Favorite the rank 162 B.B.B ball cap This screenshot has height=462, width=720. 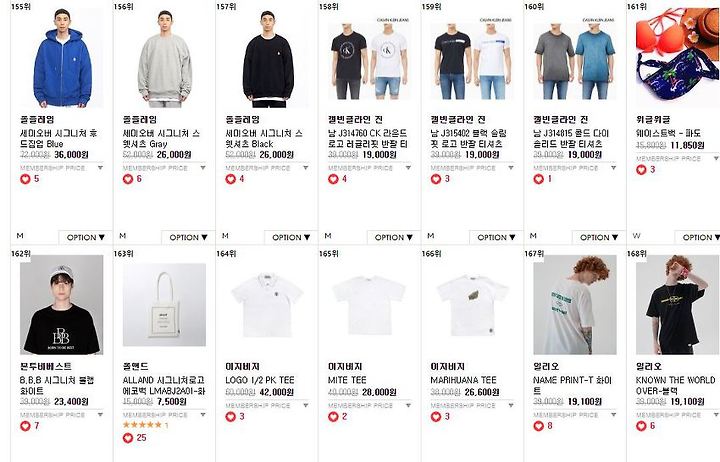click(x=25, y=426)
